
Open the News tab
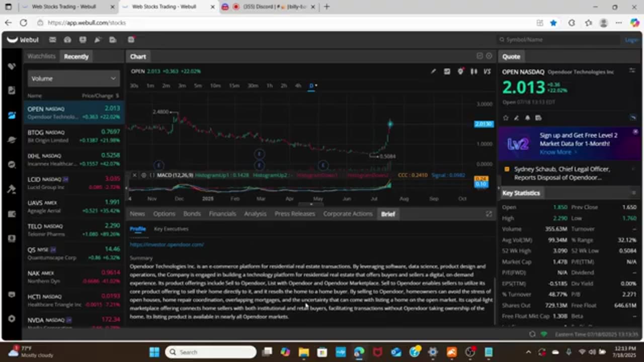[x=137, y=214]
